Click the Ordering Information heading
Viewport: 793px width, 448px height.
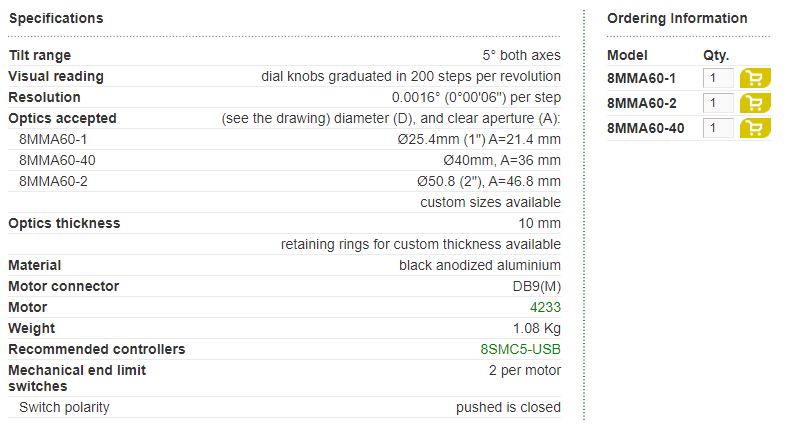coord(677,18)
